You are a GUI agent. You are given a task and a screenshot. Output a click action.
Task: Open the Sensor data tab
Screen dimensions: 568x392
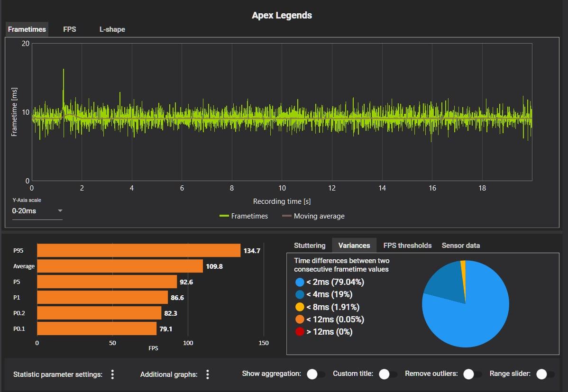[461, 246]
